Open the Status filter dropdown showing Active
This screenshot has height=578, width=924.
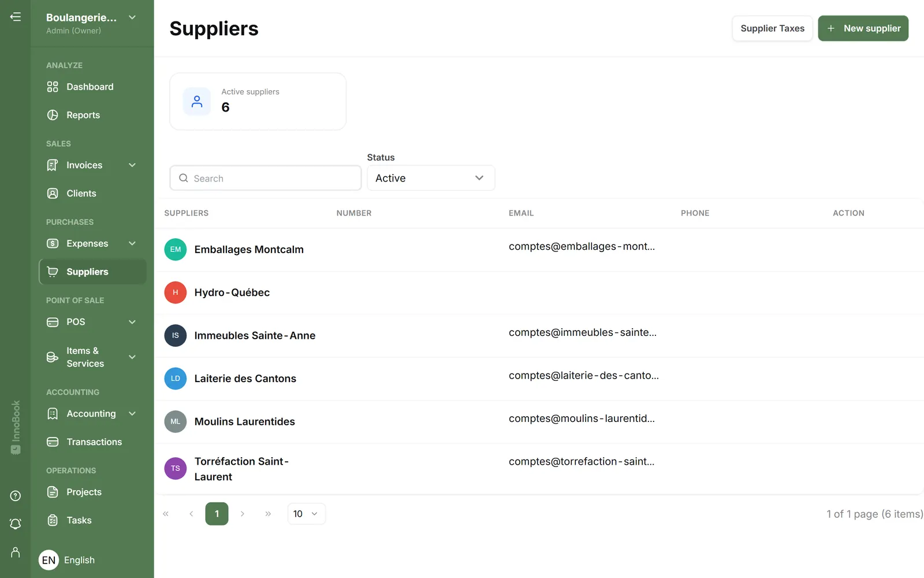[431, 178]
